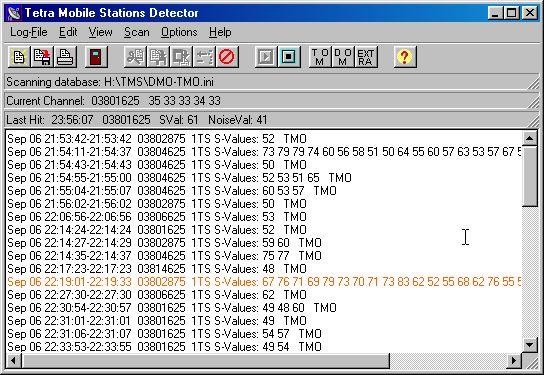Open the Help menu

coord(220,32)
